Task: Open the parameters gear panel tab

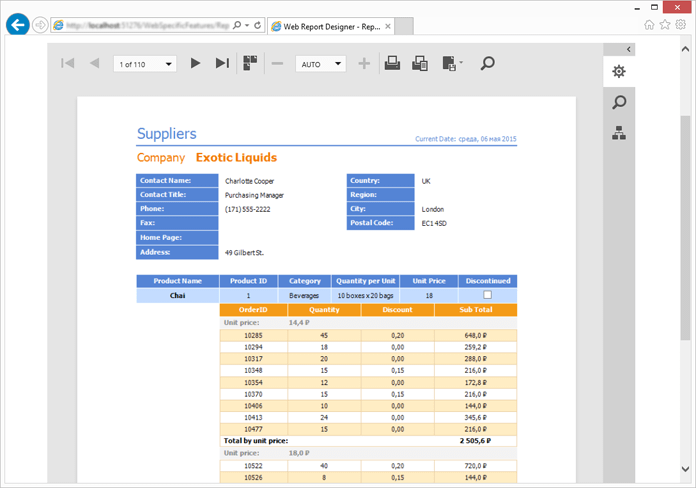Action: [620, 71]
